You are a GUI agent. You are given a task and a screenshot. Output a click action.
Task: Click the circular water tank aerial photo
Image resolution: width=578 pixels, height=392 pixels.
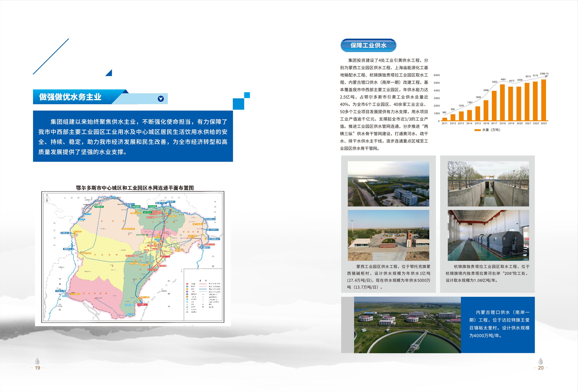pyautogui.click(x=407, y=325)
